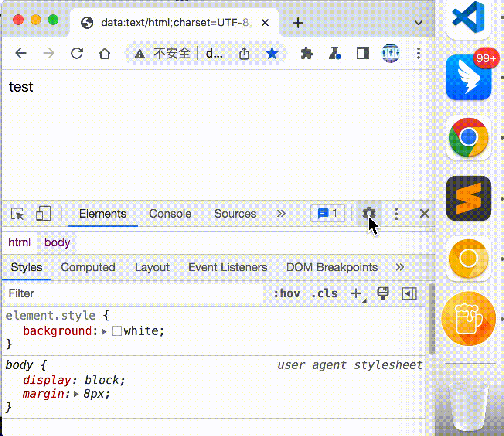Switch to the Console panel
The image size is (504, 436).
[170, 214]
